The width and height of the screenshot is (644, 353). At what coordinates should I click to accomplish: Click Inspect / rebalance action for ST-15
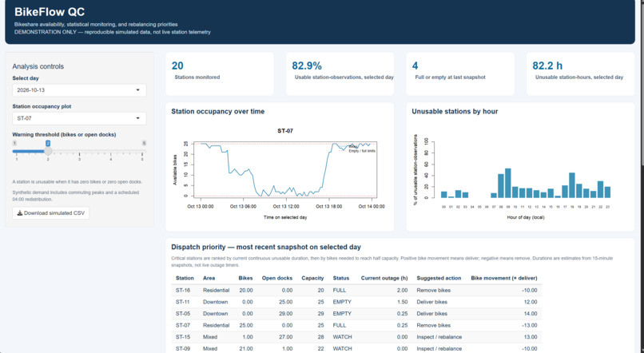coord(439,337)
